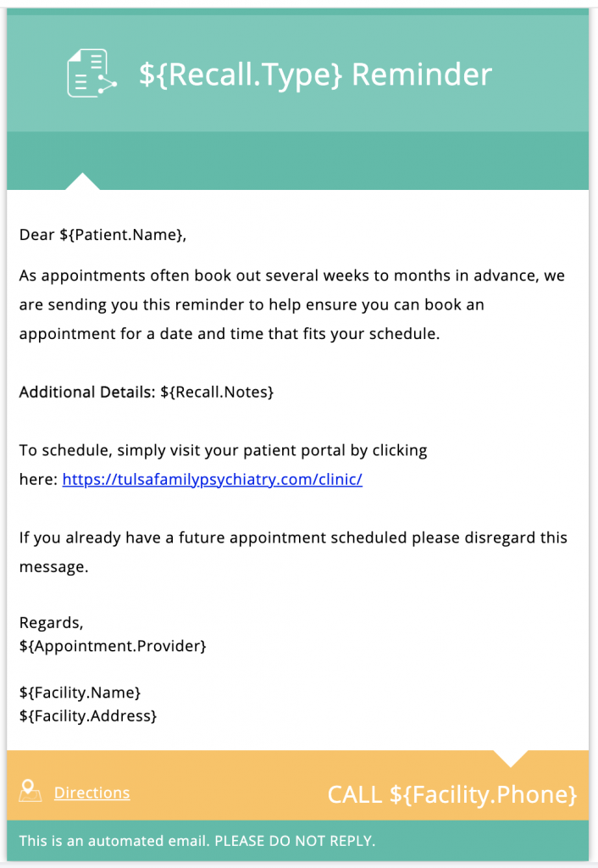Click the darker teal band below the header
The width and height of the screenshot is (598, 868).
coord(339,159)
